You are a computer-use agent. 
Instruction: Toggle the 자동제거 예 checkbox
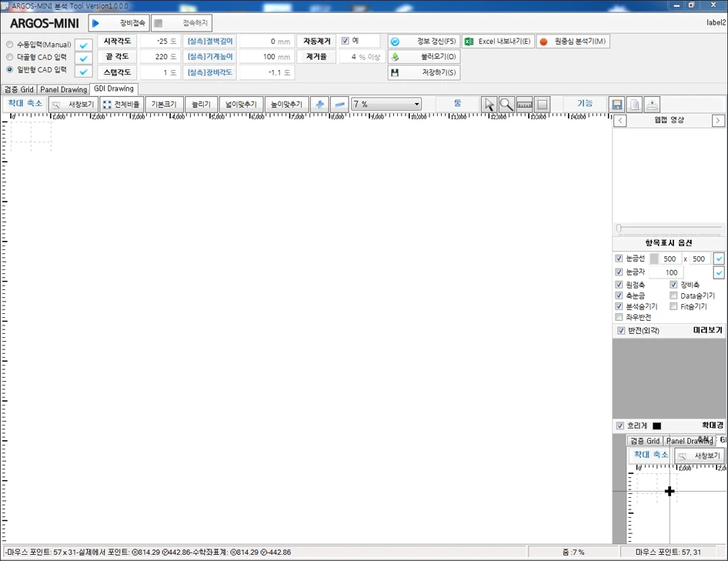coord(345,41)
